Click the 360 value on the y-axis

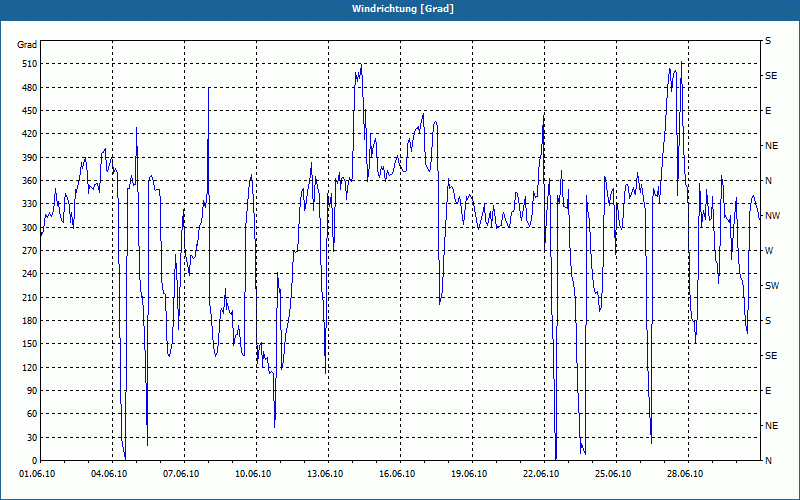pyautogui.click(x=30, y=181)
